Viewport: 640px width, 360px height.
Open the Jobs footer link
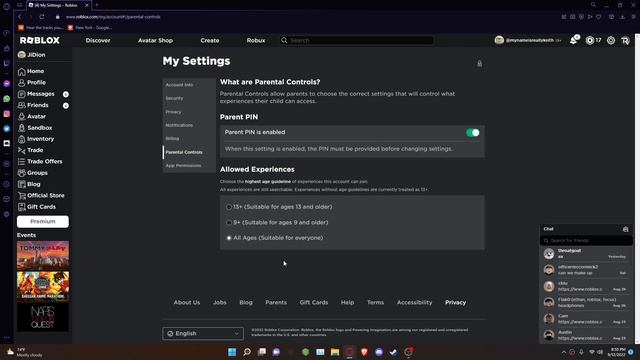(x=220, y=302)
